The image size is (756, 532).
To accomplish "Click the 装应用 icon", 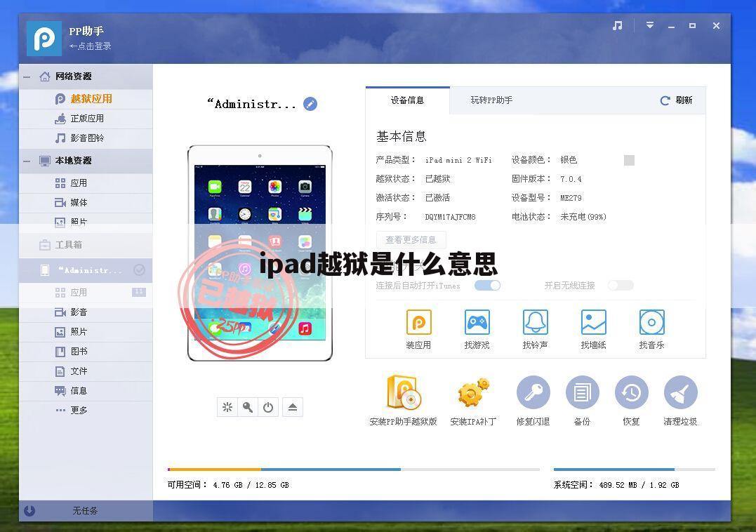I will click(x=418, y=322).
